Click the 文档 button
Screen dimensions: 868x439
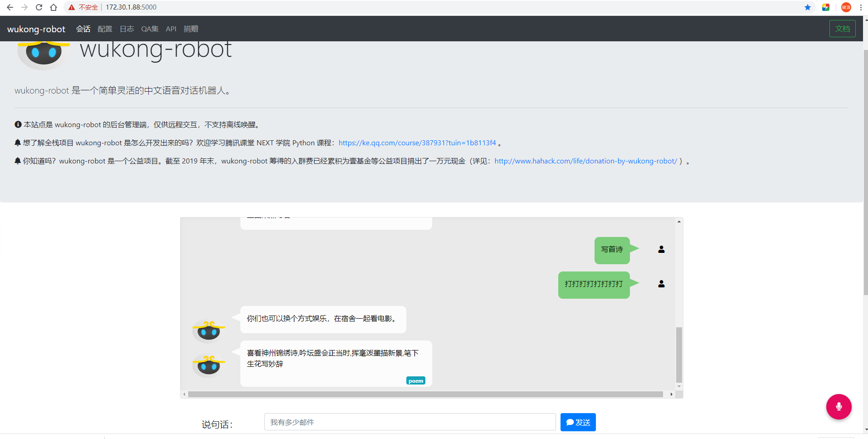click(x=842, y=29)
